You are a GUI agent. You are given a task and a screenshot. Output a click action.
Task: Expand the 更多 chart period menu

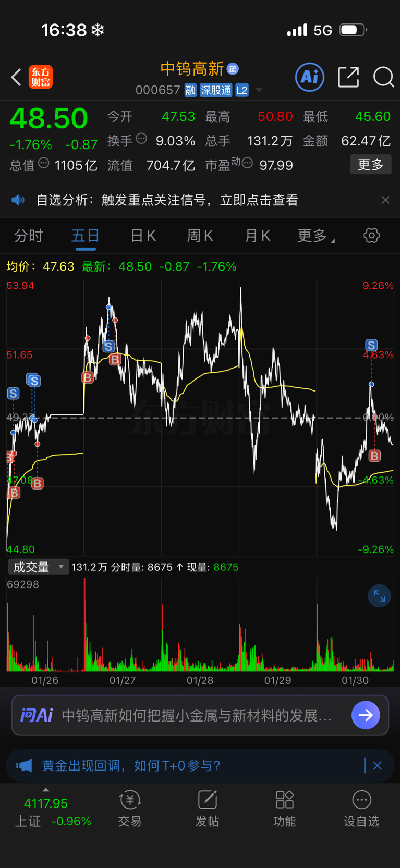coord(315,236)
